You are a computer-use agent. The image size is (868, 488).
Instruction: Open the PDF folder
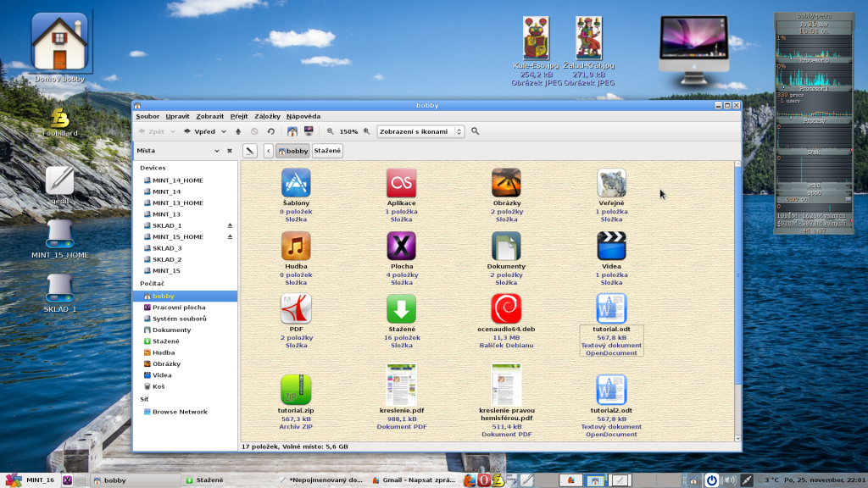[x=296, y=308]
